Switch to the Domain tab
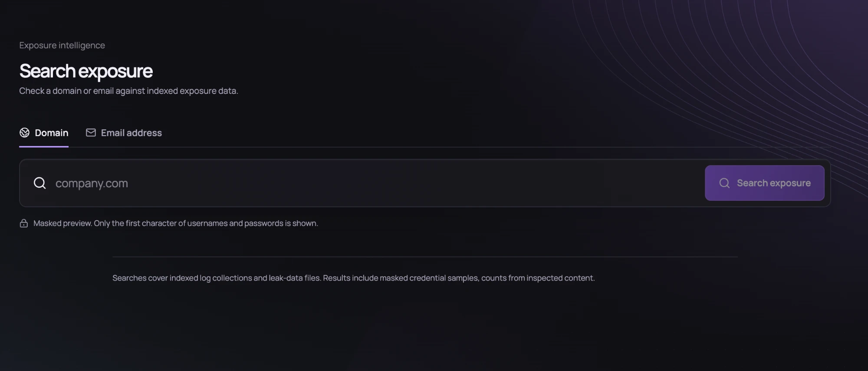 pos(44,133)
